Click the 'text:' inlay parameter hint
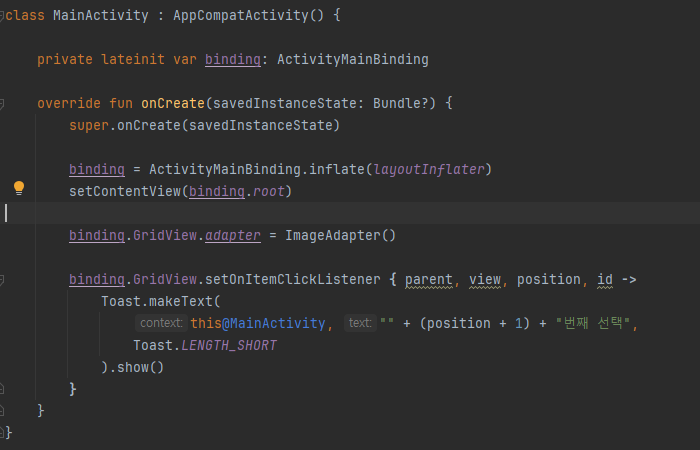 pyautogui.click(x=360, y=323)
